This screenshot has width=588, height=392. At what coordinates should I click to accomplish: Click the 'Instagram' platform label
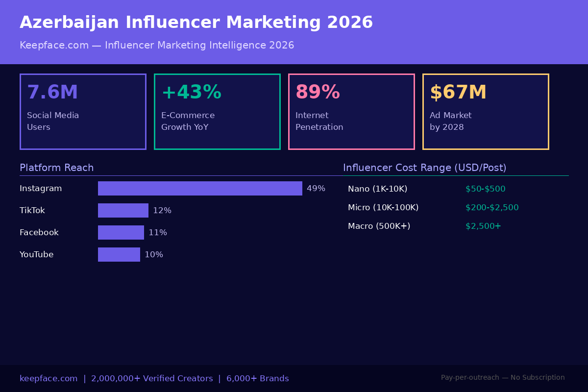pyautogui.click(x=41, y=189)
